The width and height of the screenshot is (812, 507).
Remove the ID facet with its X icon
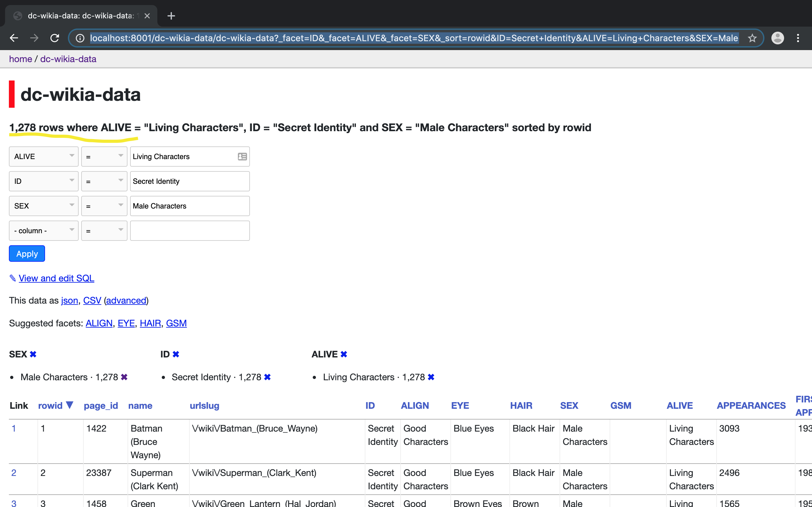click(176, 354)
